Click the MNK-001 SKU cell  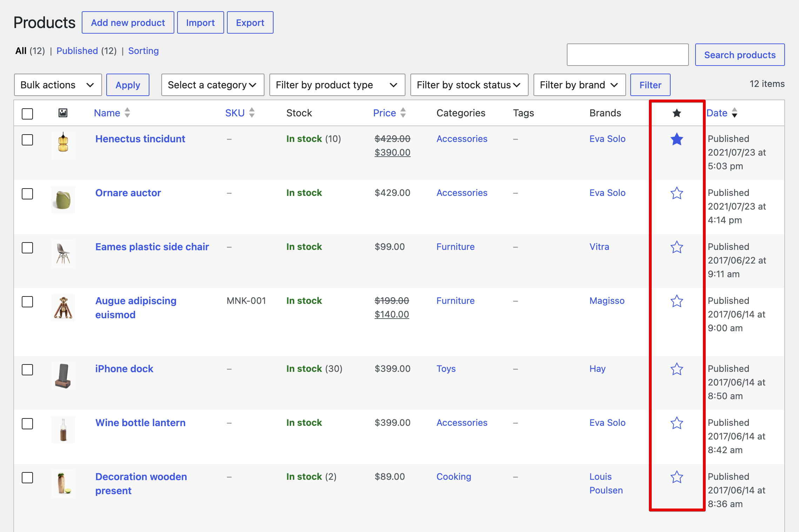pos(246,301)
